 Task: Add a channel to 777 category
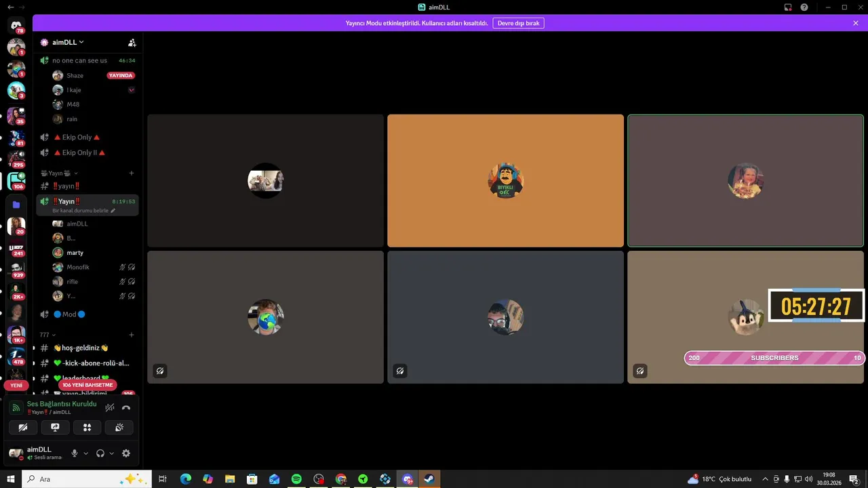point(132,335)
